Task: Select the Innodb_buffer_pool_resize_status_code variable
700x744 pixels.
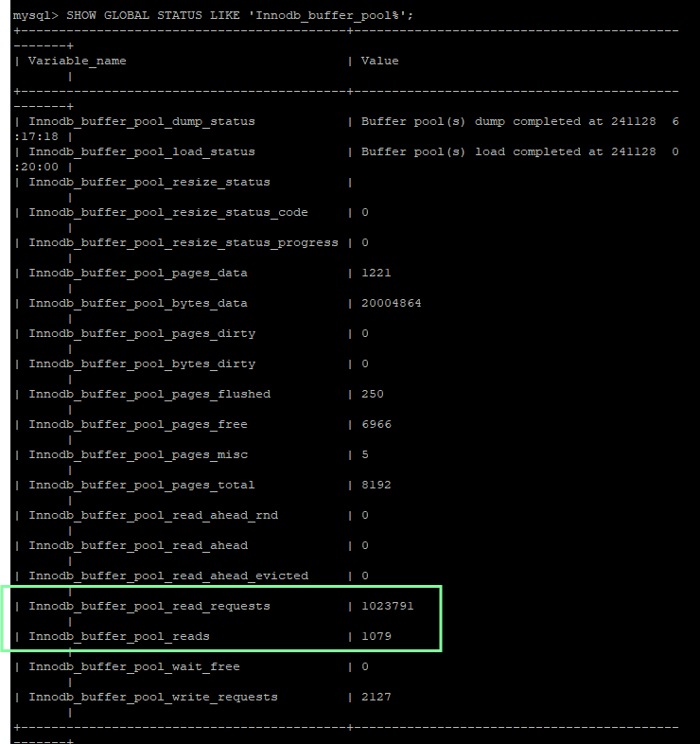Action: [x=167, y=212]
